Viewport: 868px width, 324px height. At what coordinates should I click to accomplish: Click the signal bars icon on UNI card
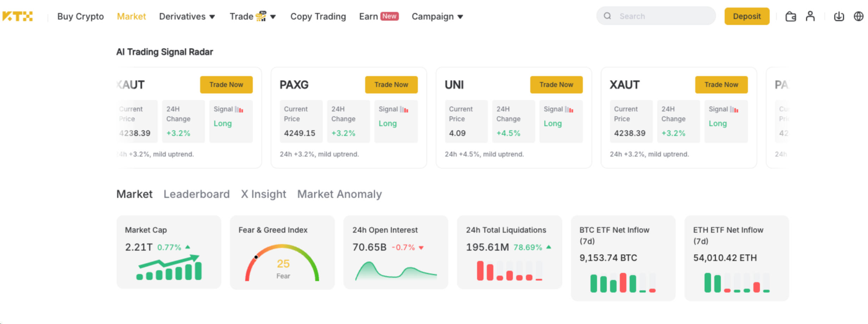569,110
